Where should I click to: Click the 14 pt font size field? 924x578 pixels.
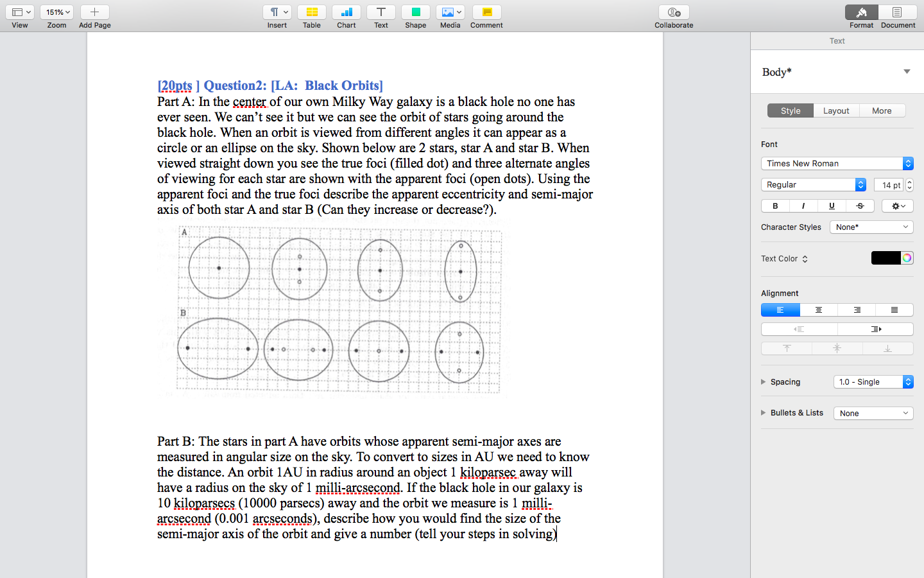pos(889,185)
